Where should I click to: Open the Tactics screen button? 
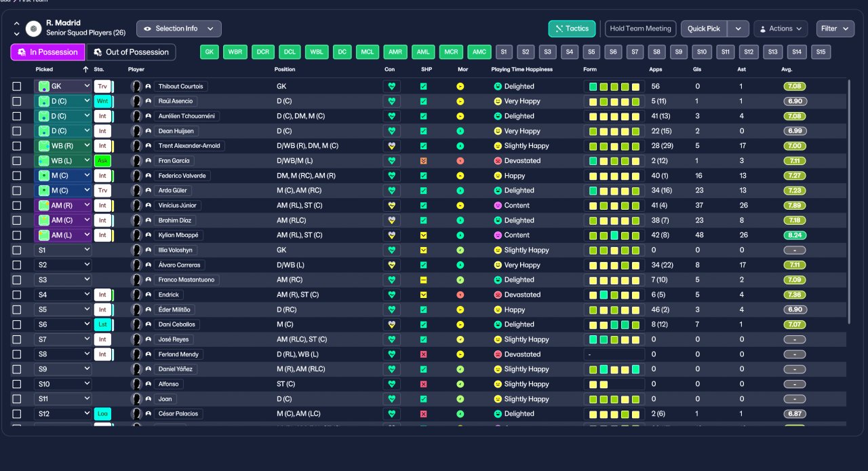tap(572, 29)
